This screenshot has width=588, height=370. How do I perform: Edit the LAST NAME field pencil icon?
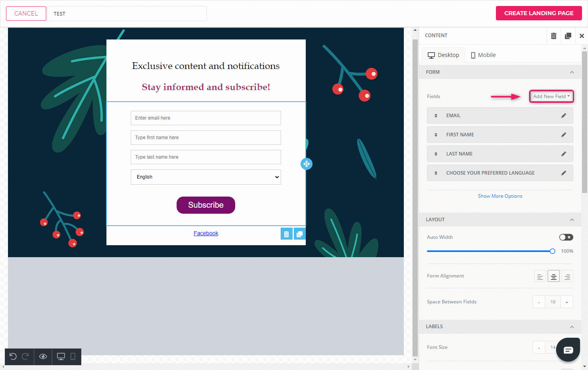click(x=564, y=154)
